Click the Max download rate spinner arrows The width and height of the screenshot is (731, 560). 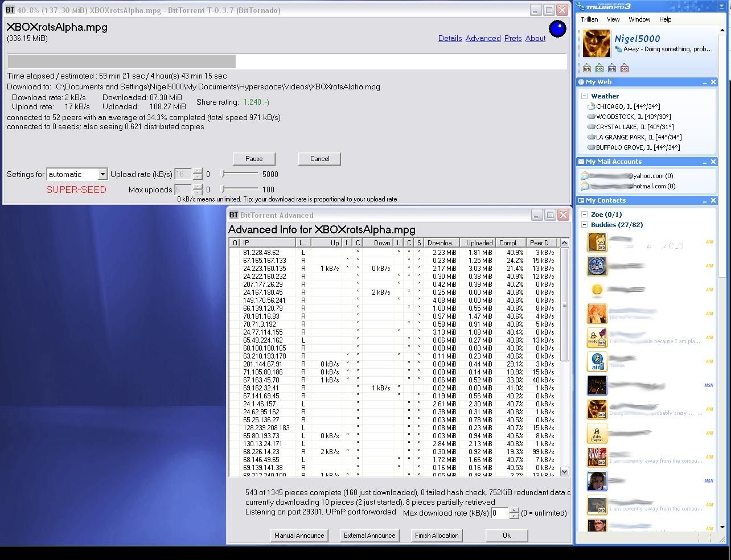coord(514,513)
